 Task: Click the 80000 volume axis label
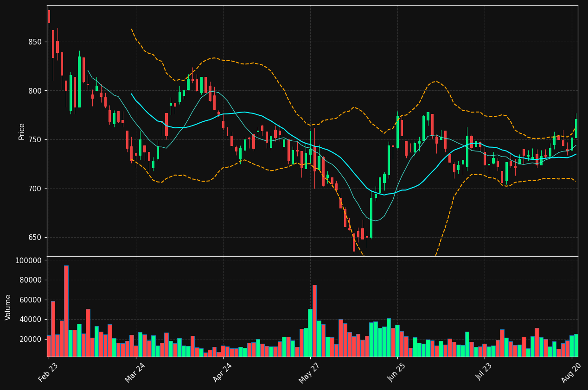31,280
